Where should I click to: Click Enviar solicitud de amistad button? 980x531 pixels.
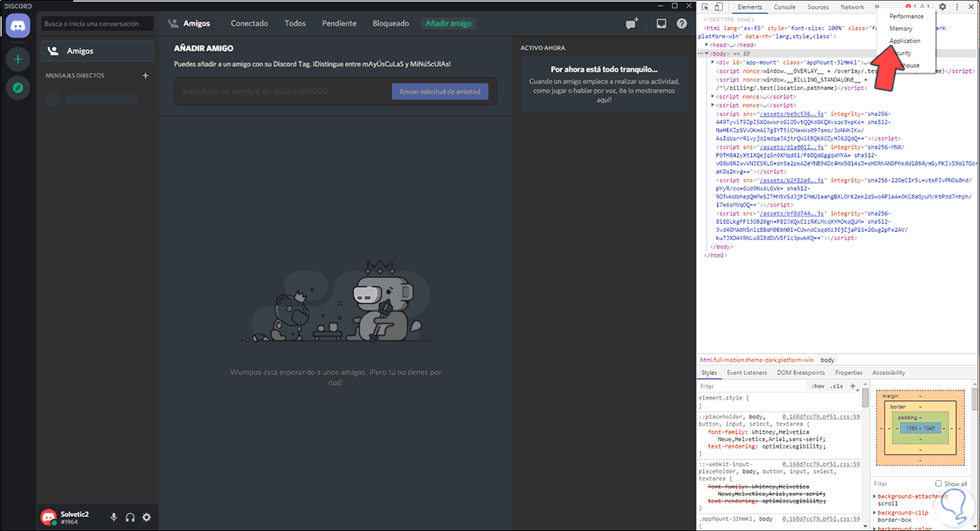pyautogui.click(x=440, y=91)
